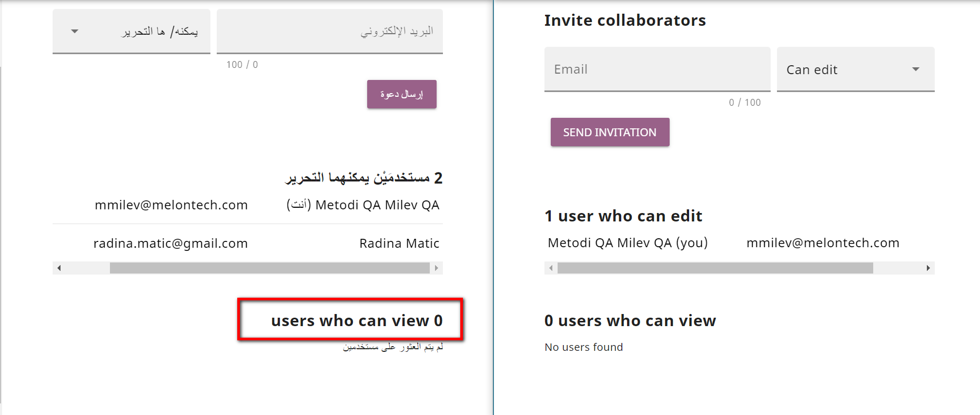The width and height of the screenshot is (980, 415).
Task: Focus the English Email input field
Action: [657, 69]
